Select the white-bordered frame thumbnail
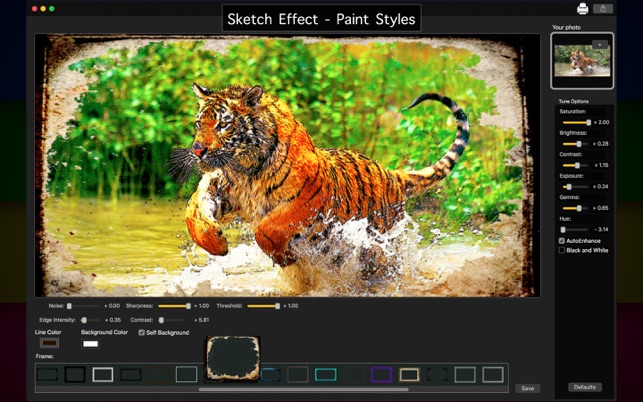Viewport: 643px width, 402px height. point(103,375)
